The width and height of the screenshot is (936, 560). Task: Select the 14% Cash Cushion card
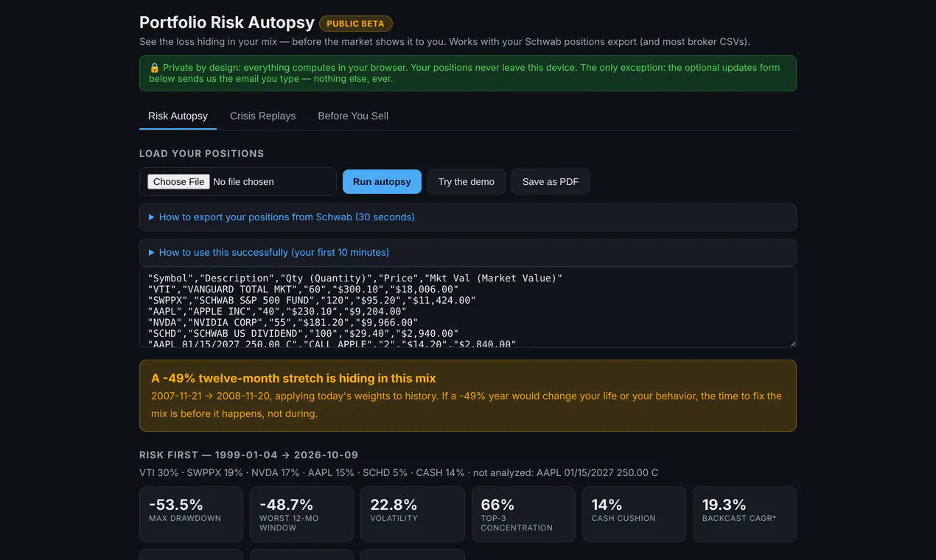(634, 514)
